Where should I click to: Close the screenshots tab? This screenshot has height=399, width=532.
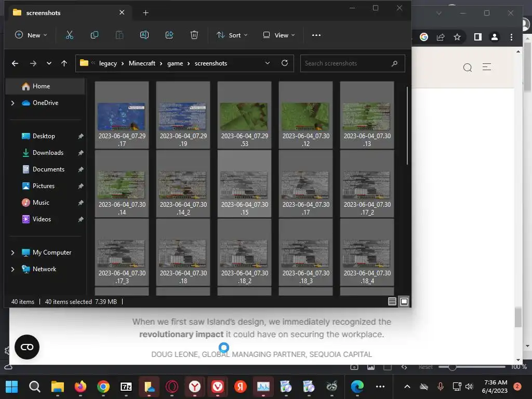tap(122, 12)
